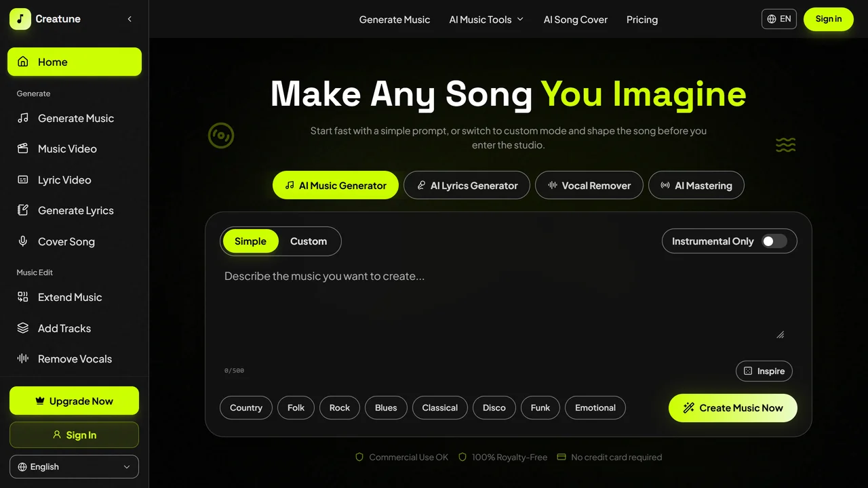The width and height of the screenshot is (868, 488).
Task: Click the clapperboard icon beside Music Video
Action: pos(23,148)
